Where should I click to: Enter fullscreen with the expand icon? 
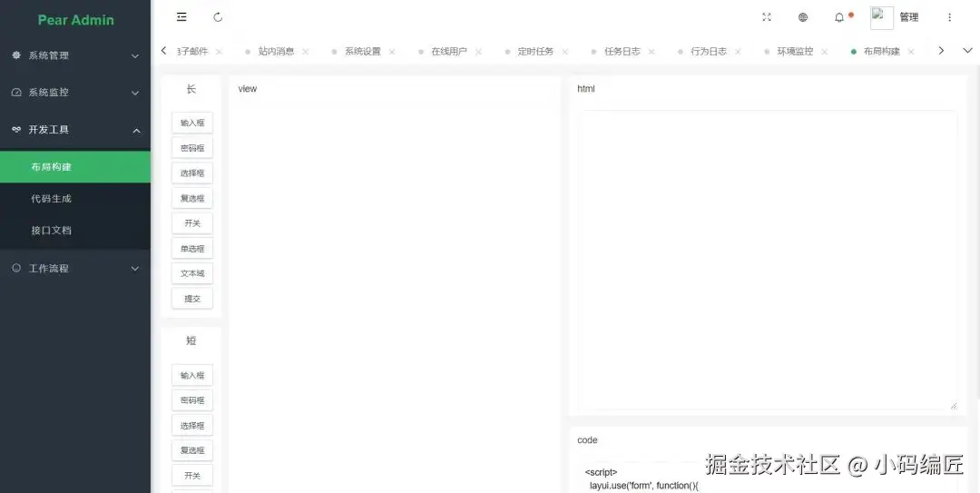(x=767, y=17)
